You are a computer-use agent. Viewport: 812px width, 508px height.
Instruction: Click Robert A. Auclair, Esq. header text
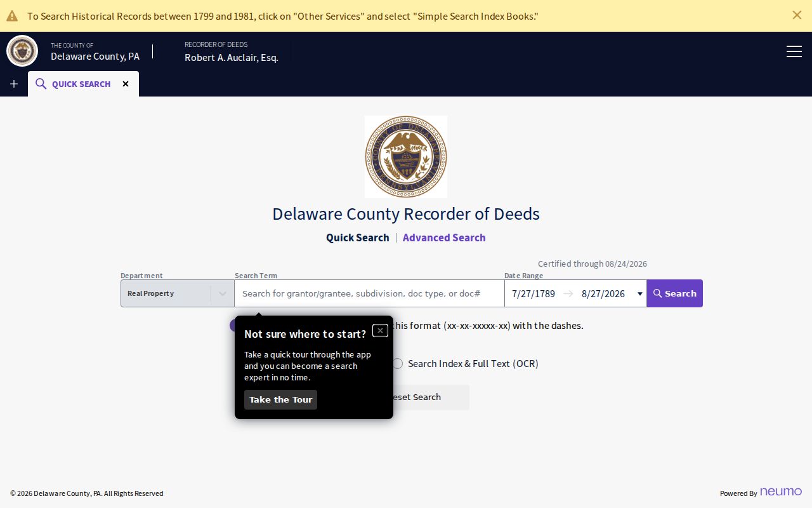point(232,57)
